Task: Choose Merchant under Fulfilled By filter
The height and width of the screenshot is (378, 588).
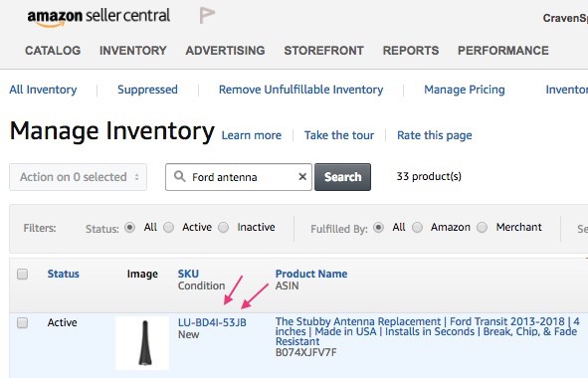Action: 483,227
